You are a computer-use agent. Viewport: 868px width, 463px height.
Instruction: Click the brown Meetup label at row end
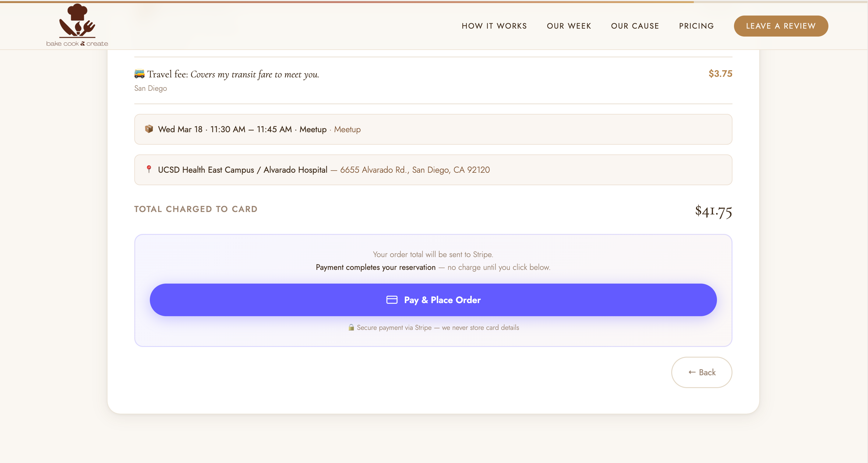coord(347,129)
